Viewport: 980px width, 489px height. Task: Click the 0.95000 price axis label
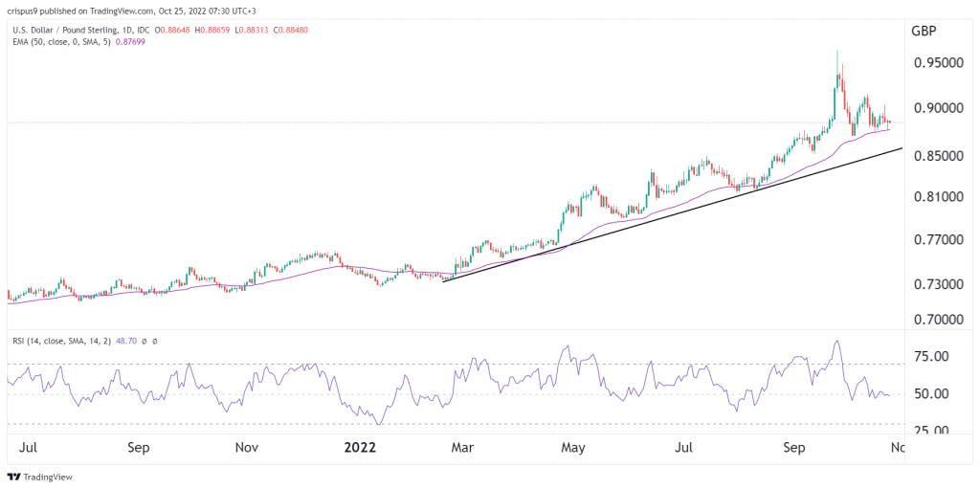point(940,64)
